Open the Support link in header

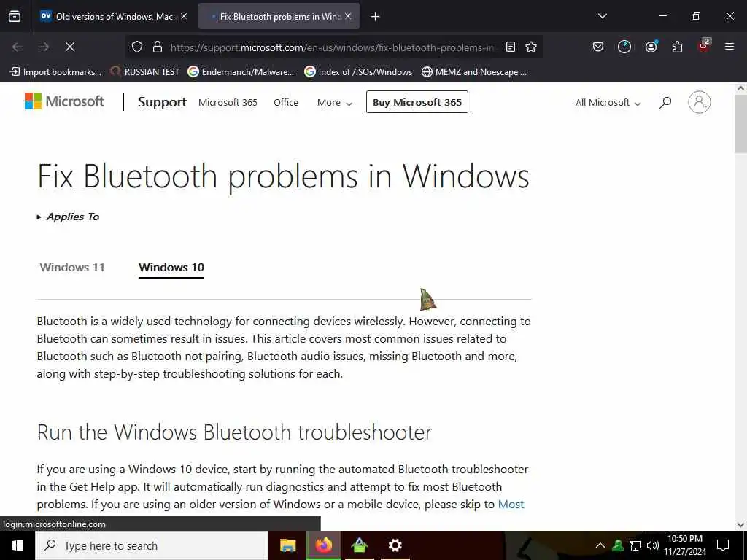click(162, 102)
